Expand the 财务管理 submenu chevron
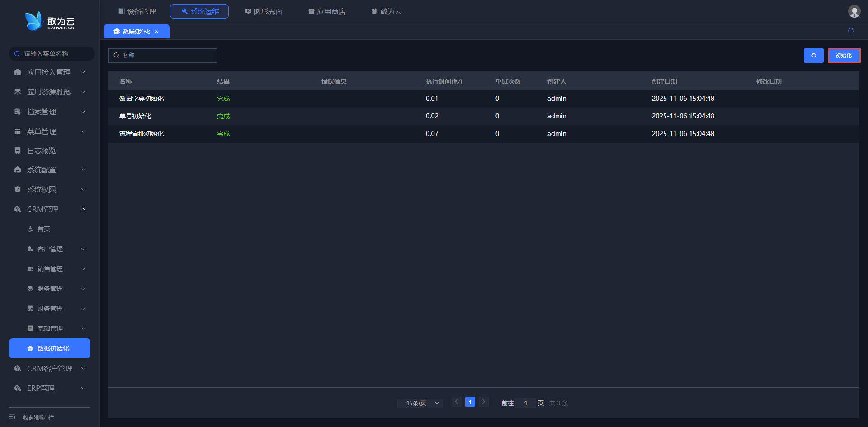868x427 pixels. point(83,309)
